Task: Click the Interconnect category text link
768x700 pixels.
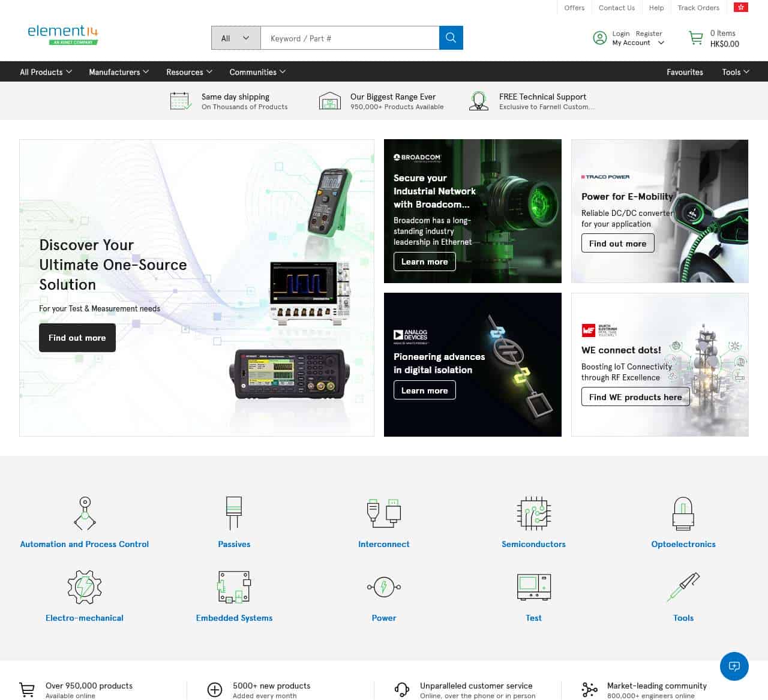Action: pos(384,544)
